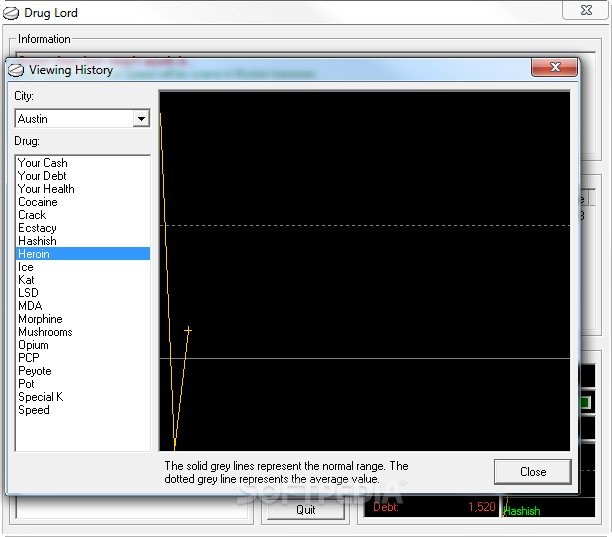
Task: Click the Drug Lord title bar pill icon
Action: click(x=11, y=13)
